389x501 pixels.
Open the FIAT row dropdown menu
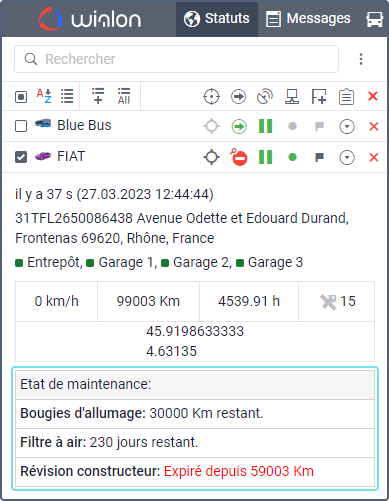pos(347,158)
